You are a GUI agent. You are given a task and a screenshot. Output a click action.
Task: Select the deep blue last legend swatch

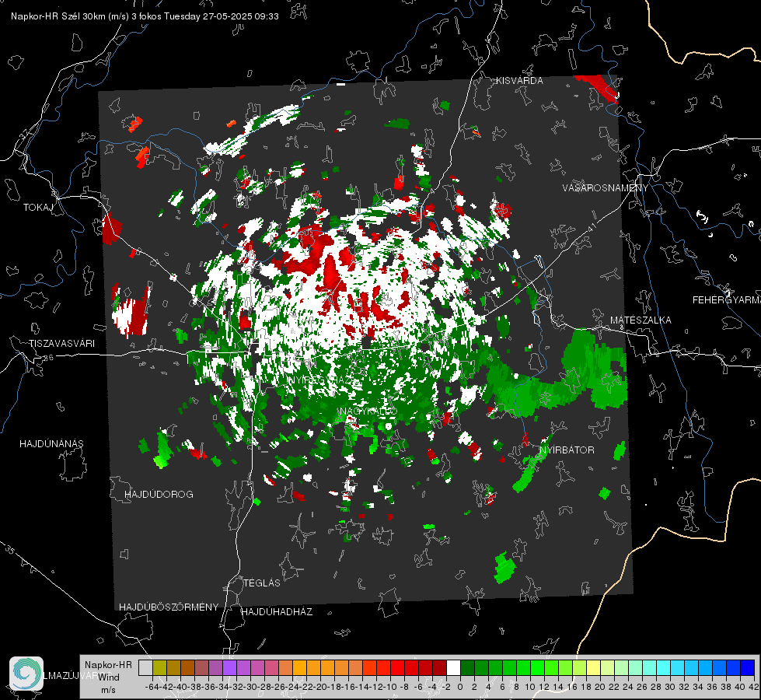click(748, 667)
